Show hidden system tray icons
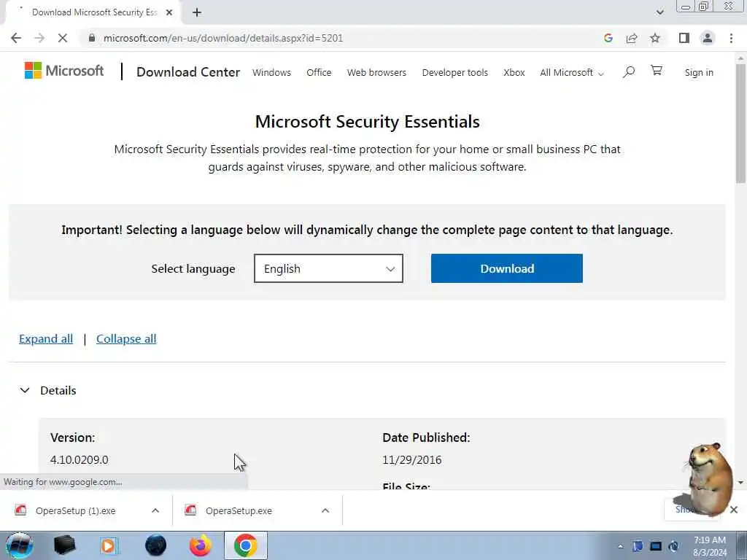The image size is (747, 560). pyautogui.click(x=620, y=547)
